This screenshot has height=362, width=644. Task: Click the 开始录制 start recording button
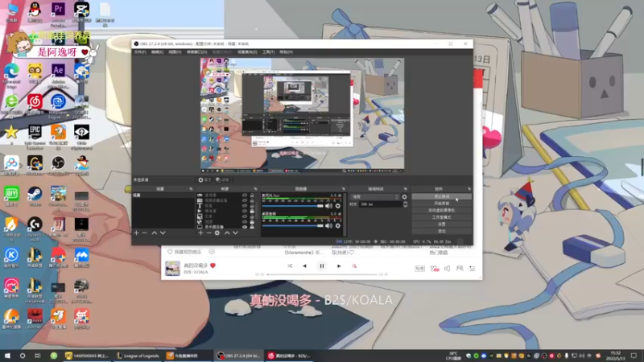coord(441,204)
